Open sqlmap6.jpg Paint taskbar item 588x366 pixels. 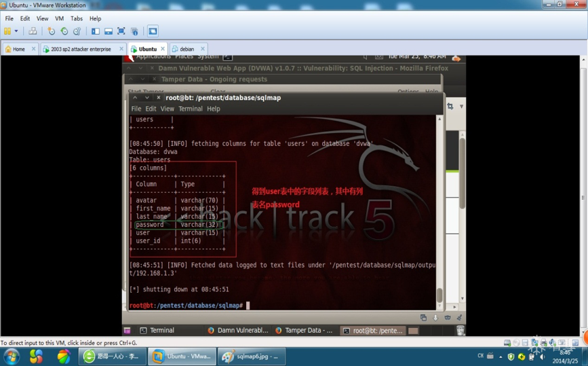252,356
